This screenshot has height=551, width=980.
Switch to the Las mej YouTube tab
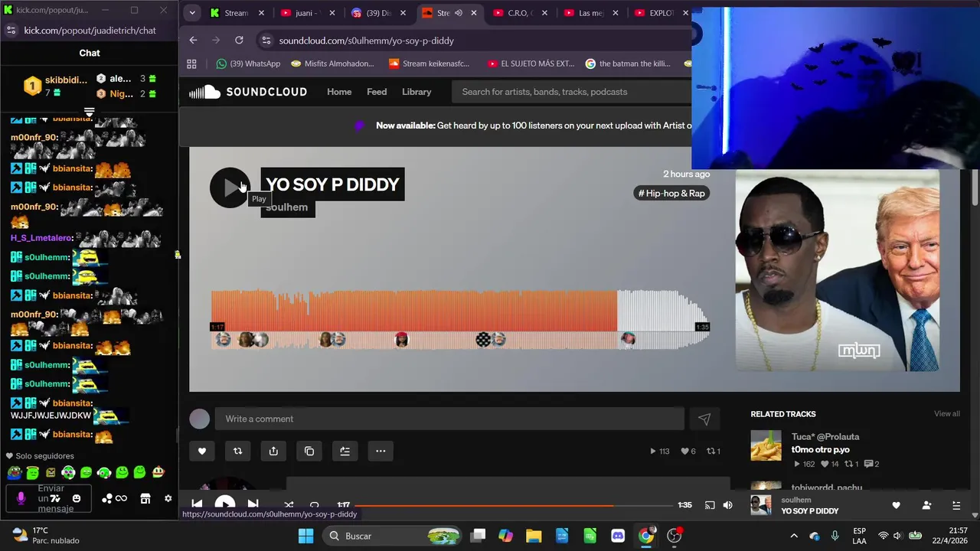tap(590, 13)
